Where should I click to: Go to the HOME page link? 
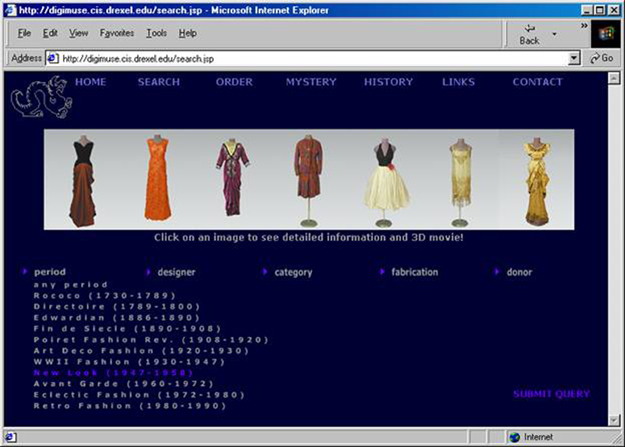pyautogui.click(x=90, y=82)
